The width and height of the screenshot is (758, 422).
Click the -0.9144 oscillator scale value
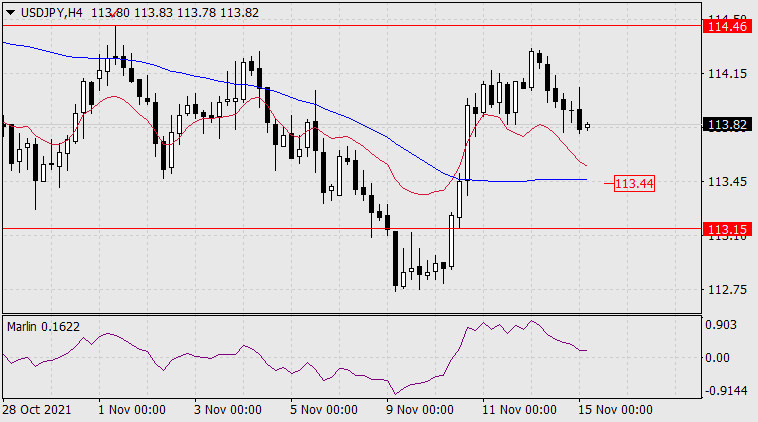point(726,391)
